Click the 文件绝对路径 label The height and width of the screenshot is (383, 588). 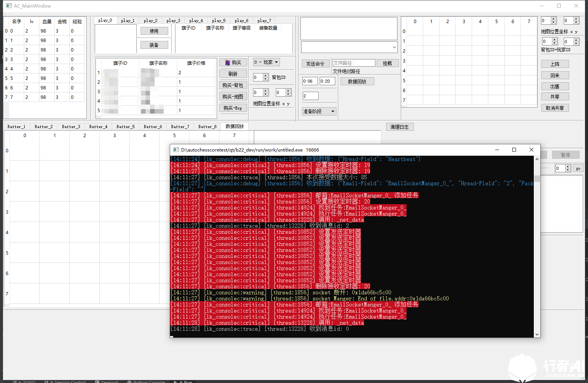tap(346, 71)
